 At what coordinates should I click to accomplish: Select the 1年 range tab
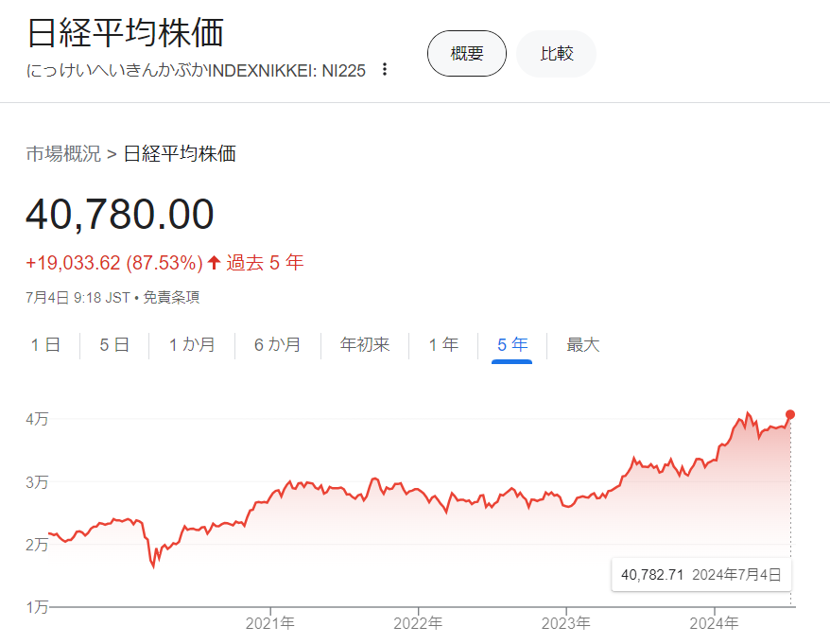click(x=443, y=345)
